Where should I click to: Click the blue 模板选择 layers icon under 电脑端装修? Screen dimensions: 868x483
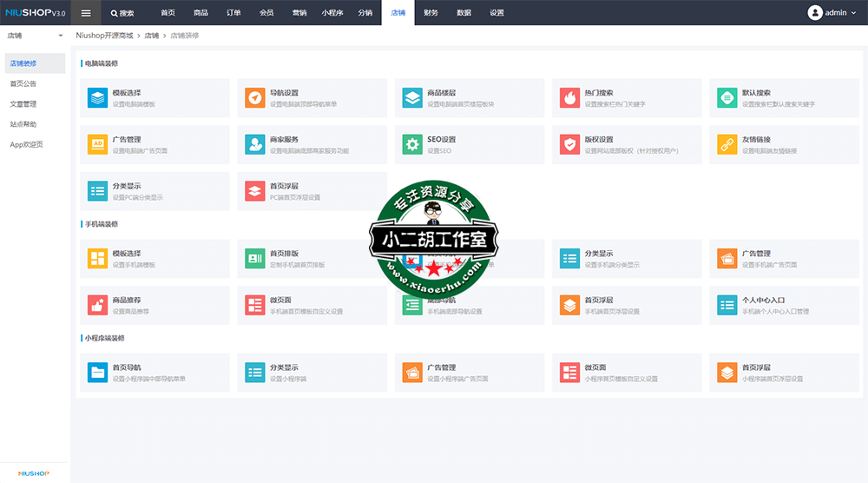pos(97,97)
